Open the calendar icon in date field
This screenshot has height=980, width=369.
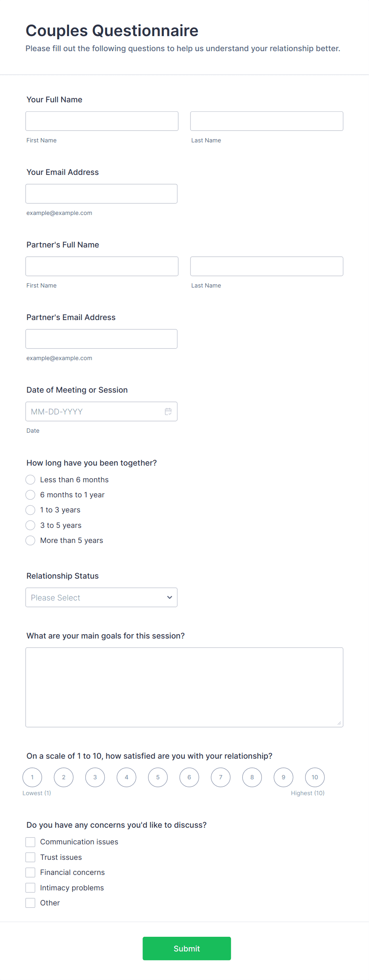point(168,412)
